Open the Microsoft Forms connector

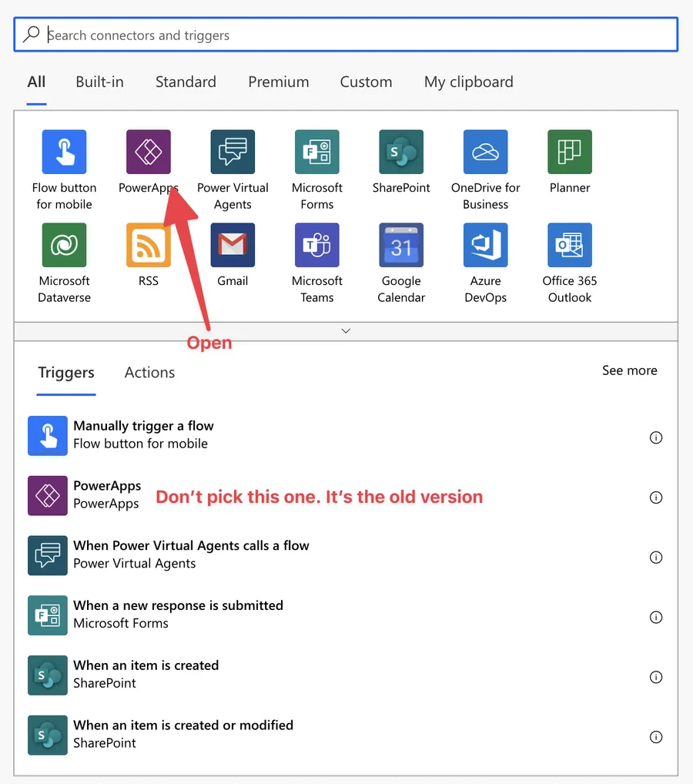point(316,152)
